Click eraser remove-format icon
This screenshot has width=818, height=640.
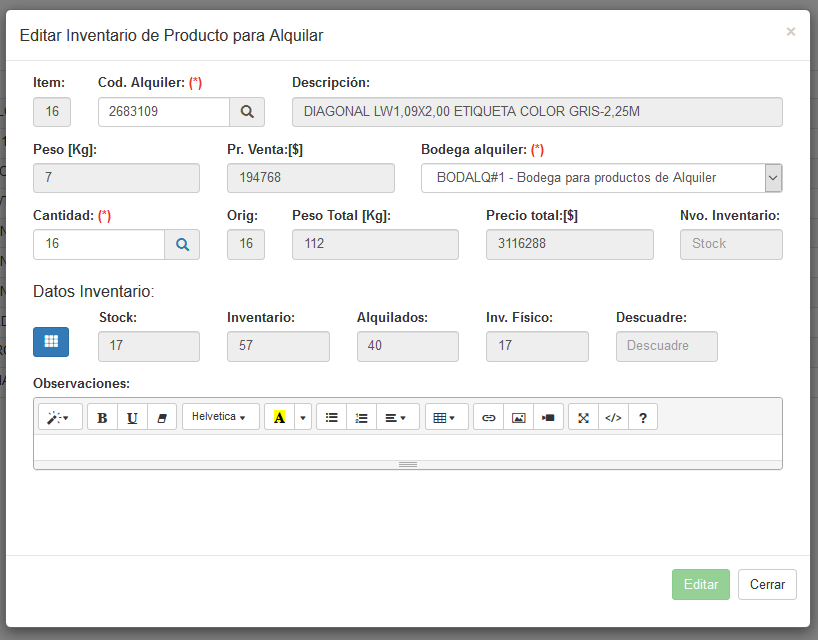point(162,417)
